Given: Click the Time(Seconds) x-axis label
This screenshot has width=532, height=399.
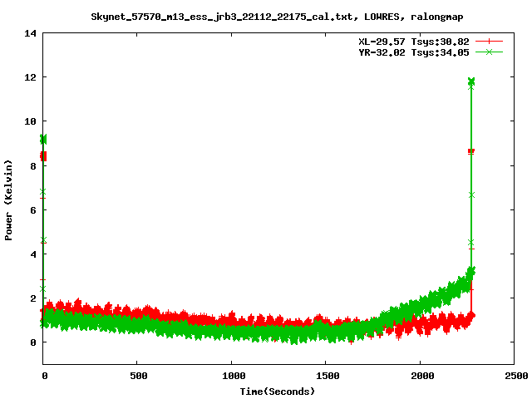Looking at the screenshot, I should 277,392.
